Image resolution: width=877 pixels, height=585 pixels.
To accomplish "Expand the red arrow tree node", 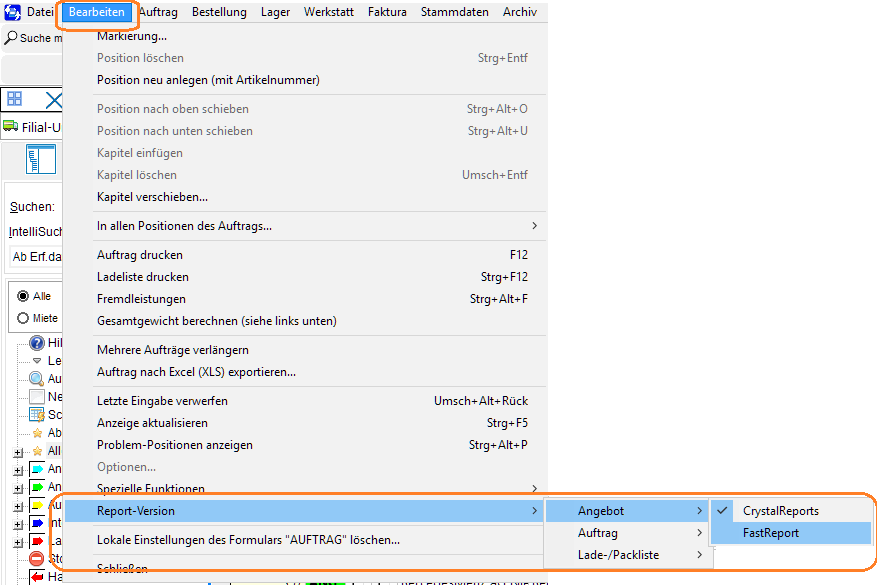I will [x=18, y=542].
